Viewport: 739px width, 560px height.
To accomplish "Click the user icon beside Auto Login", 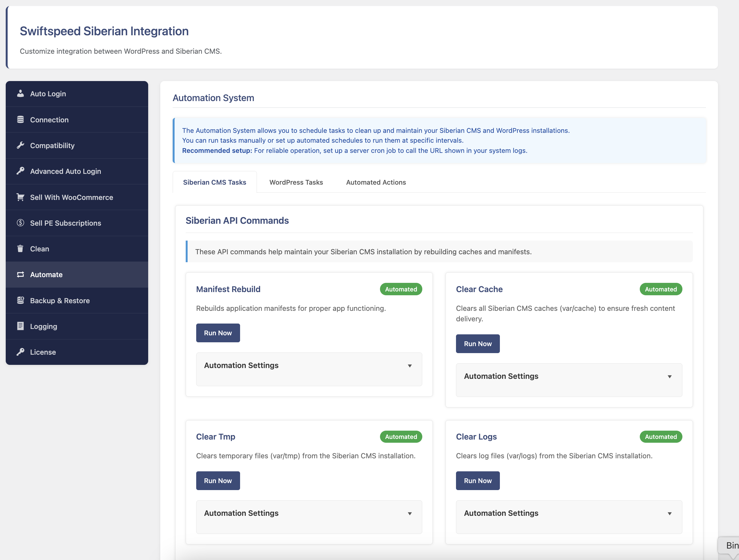I will (x=20, y=93).
